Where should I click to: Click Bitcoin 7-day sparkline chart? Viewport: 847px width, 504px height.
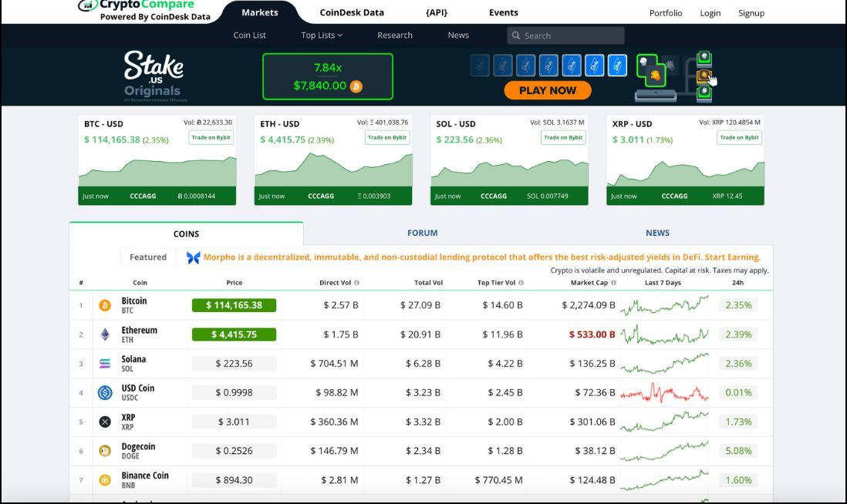(x=664, y=305)
